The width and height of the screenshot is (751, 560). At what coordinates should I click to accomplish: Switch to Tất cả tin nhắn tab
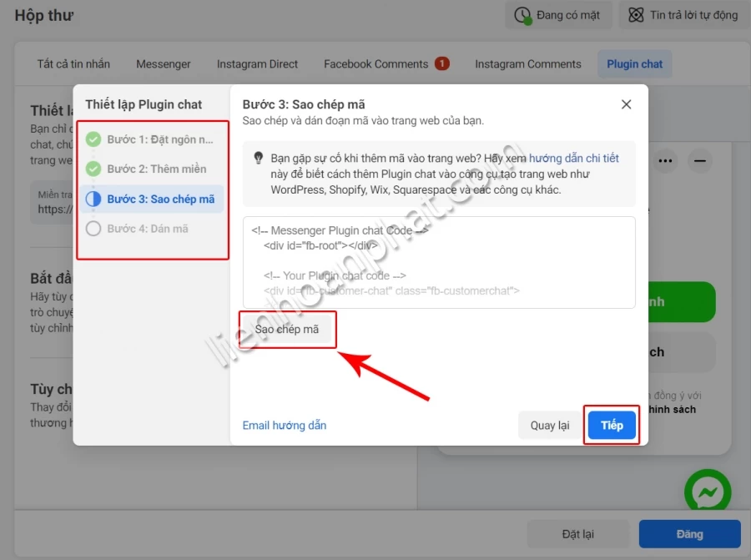[73, 64]
